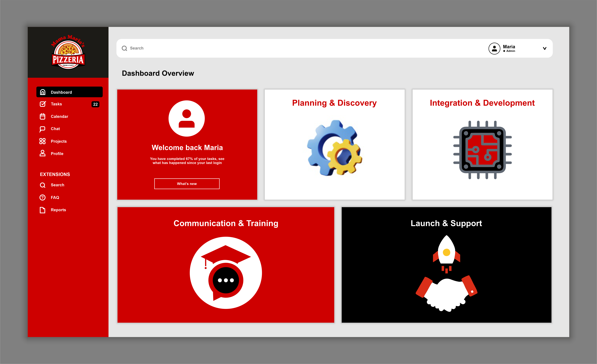Viewport: 597px width, 364px height.
Task: Click the Launch & Support title
Action: point(446,223)
